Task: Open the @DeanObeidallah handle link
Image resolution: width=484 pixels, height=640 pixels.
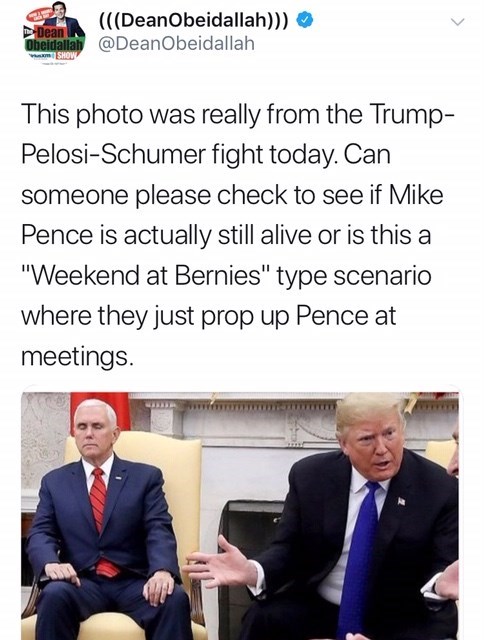Action: 177,43
